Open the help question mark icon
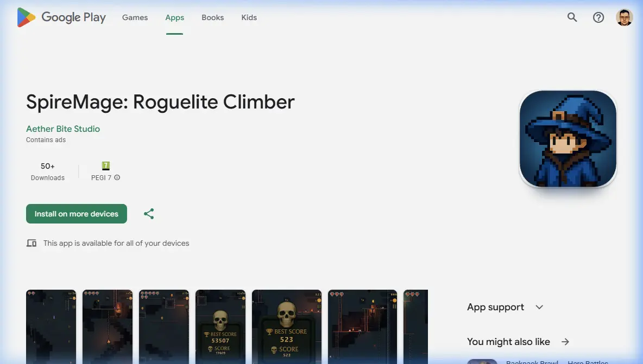The height and width of the screenshot is (364, 643). point(598,17)
